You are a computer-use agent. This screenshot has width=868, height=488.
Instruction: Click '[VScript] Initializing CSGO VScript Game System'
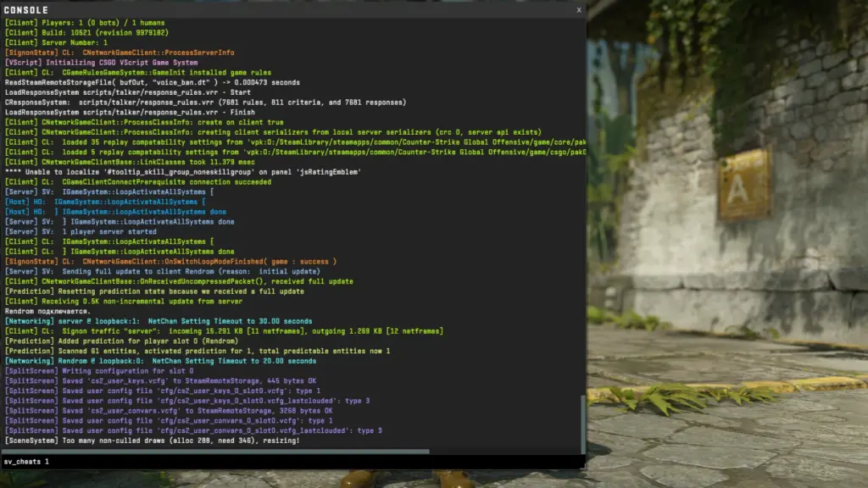click(x=101, y=63)
